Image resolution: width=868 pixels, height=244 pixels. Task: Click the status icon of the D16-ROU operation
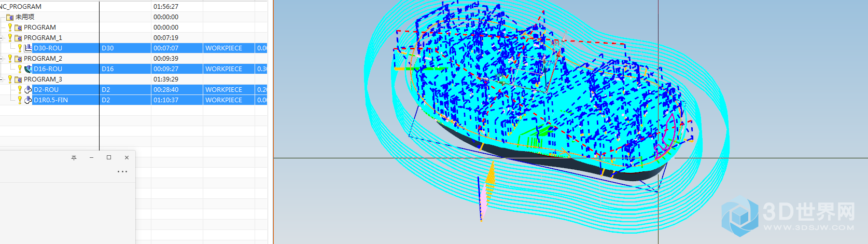pos(20,69)
